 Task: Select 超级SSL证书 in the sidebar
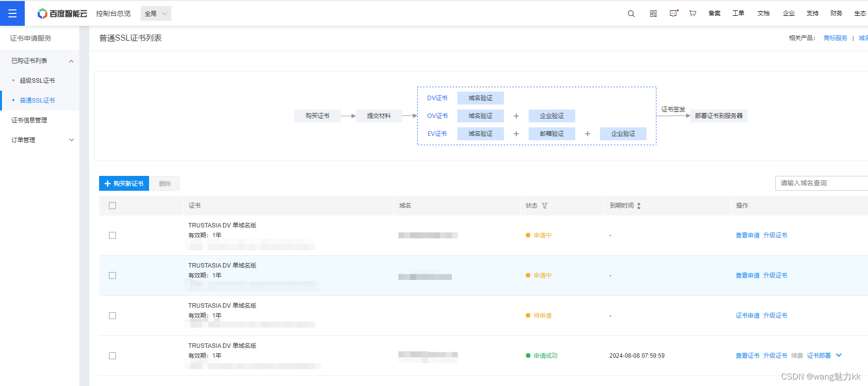[x=37, y=80]
